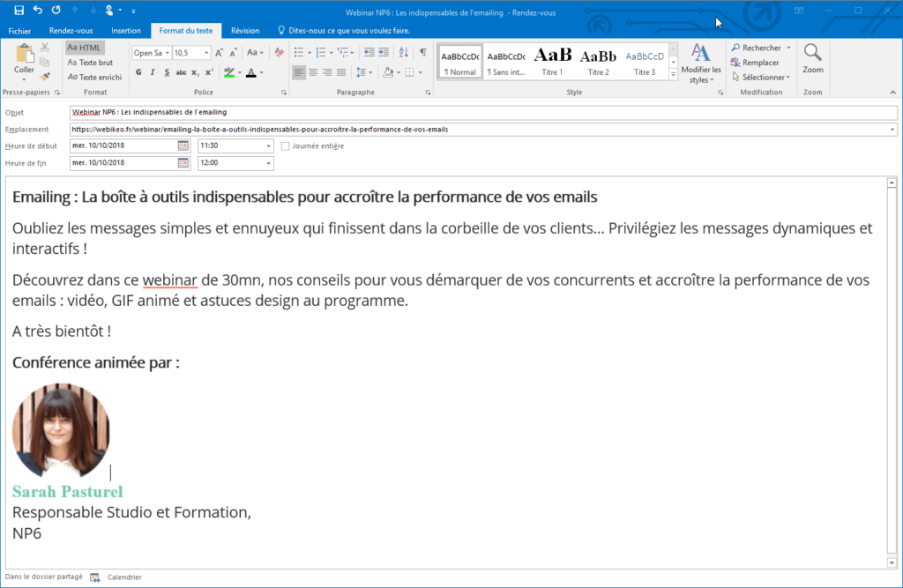
Task: Open the Paragraphe dialog launcher
Action: click(428, 93)
